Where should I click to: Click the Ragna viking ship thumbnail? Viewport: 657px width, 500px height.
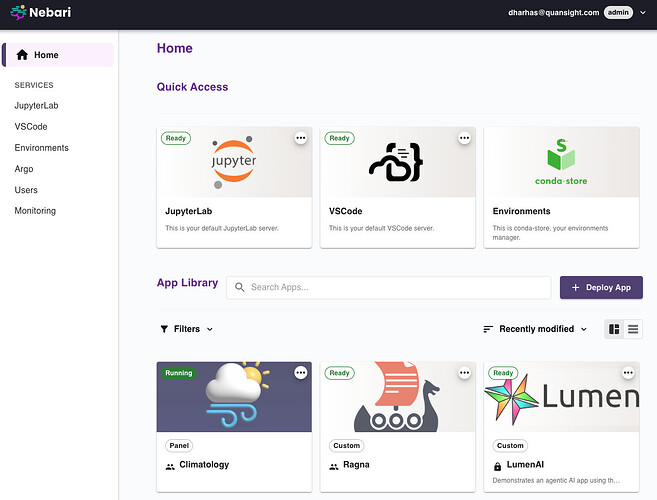(x=398, y=397)
